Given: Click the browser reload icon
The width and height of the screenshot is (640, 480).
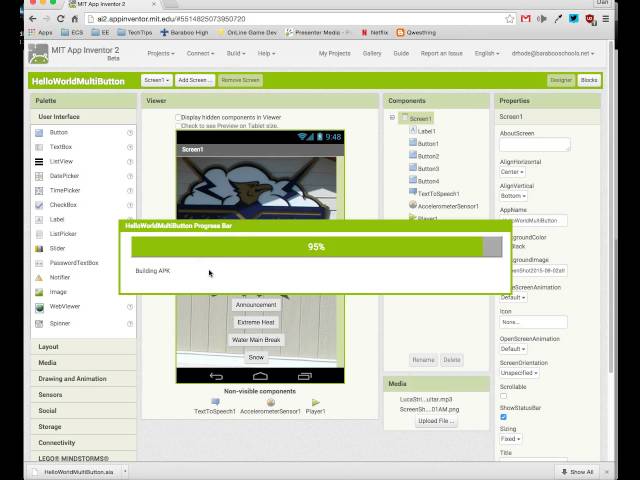Looking at the screenshot, I should point(60,19).
